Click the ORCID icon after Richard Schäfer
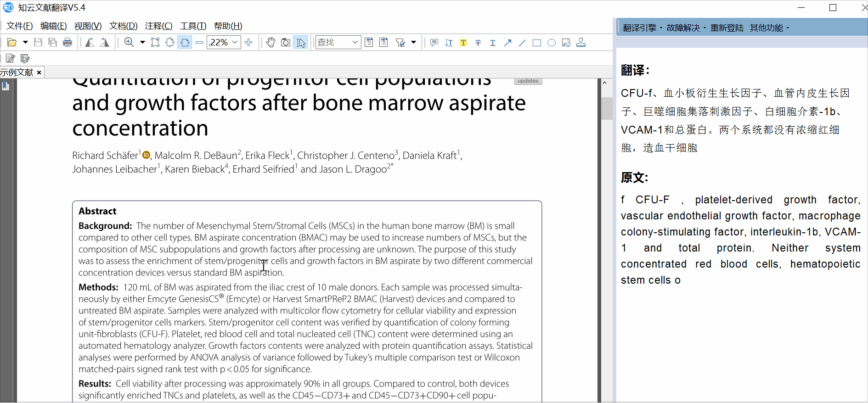The image size is (868, 403). (x=146, y=155)
